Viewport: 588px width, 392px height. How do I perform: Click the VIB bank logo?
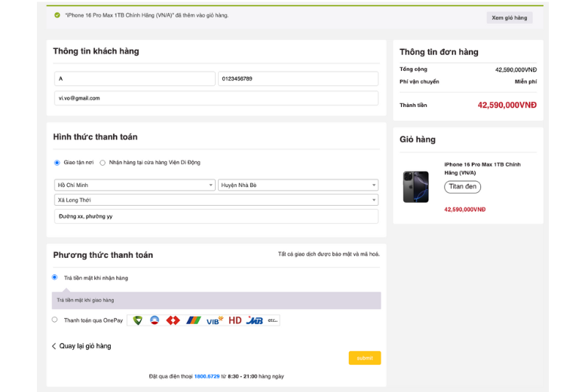pos(215,320)
